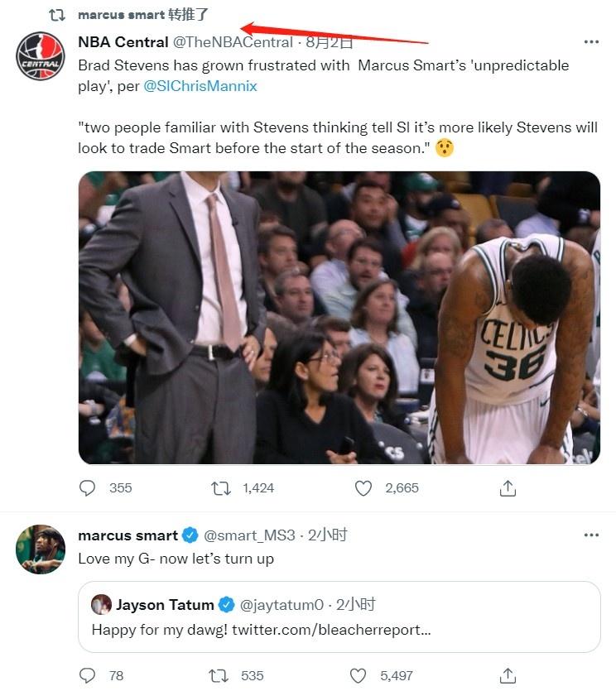The height and width of the screenshot is (691, 616).
Task: Reply to marcus smart's tweet
Action: point(88,675)
